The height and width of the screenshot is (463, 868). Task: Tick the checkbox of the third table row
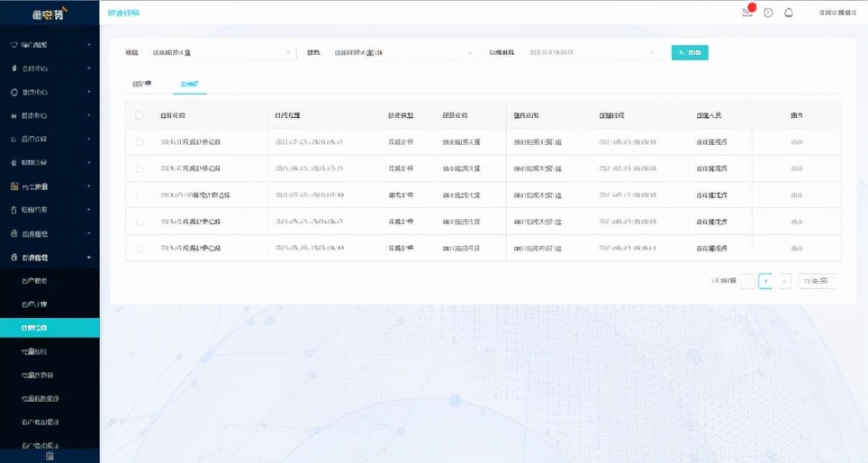tap(139, 195)
